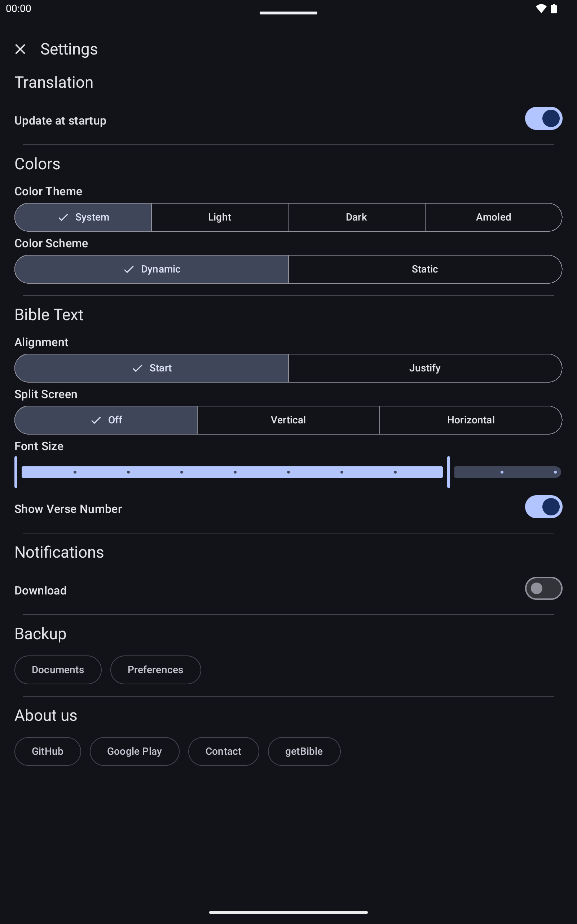
Task: Open the Google Play page link
Action: [x=134, y=751]
